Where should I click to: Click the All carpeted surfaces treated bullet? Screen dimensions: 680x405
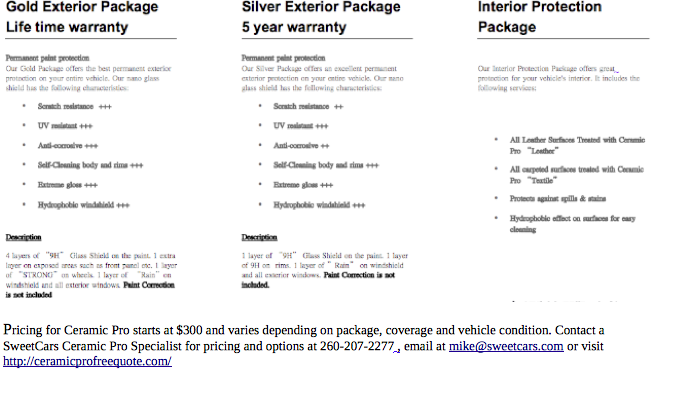[576, 175]
